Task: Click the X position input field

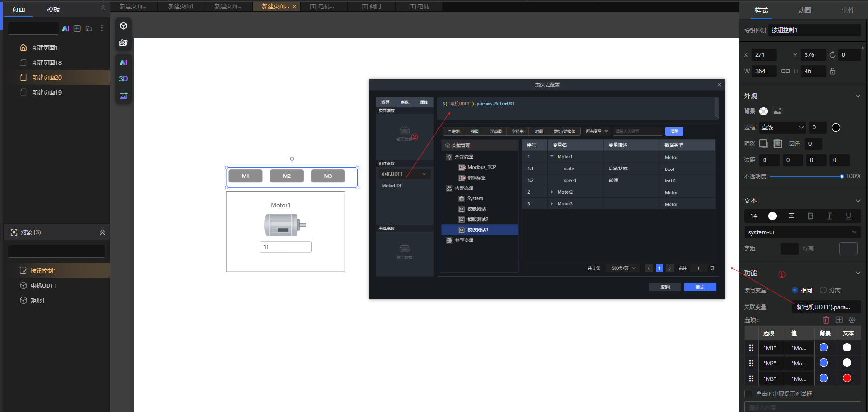Action: pyautogui.click(x=764, y=55)
